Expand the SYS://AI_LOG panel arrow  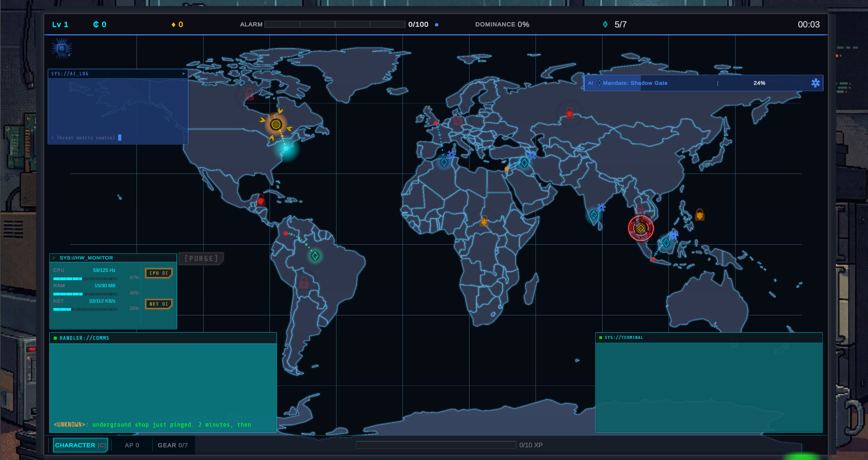pos(183,74)
